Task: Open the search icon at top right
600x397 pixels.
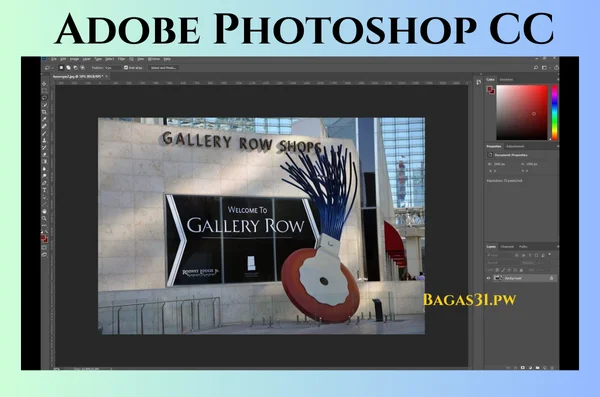Action: coord(536,67)
